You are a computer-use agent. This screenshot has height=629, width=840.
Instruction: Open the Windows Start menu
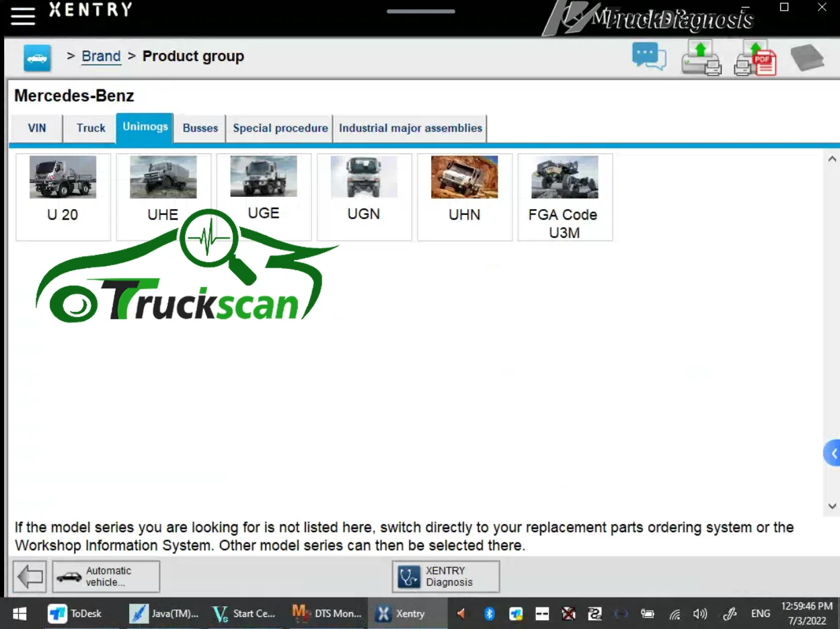[x=19, y=614]
